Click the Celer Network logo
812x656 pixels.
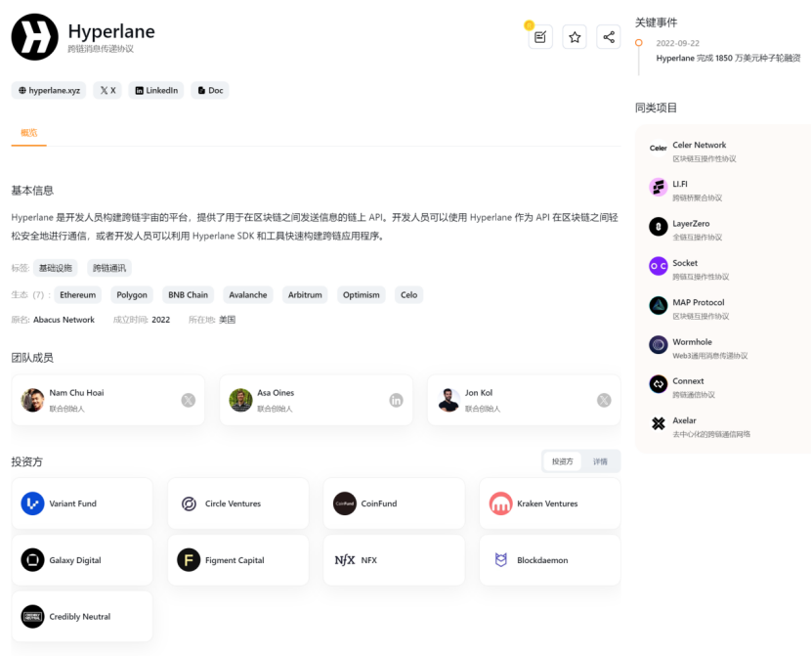[659, 148]
